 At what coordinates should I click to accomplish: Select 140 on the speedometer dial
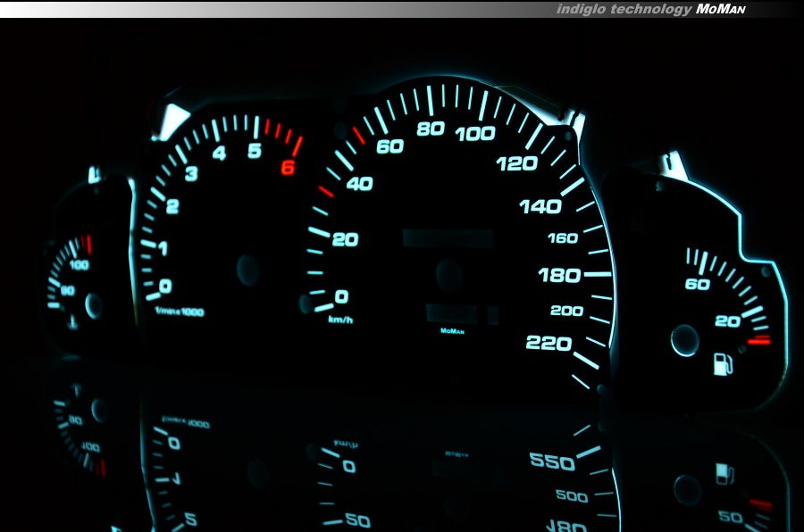coord(540,207)
